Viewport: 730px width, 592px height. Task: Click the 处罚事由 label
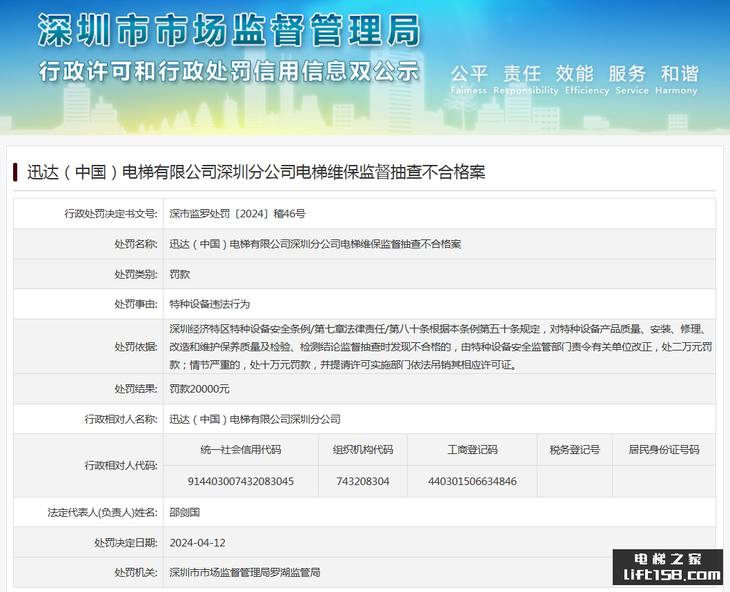point(136,304)
